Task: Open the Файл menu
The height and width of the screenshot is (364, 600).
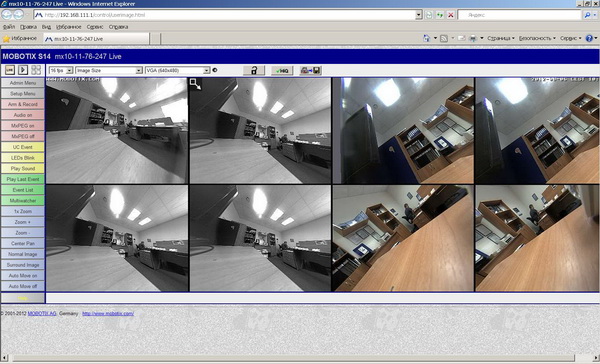Action: (x=9, y=27)
